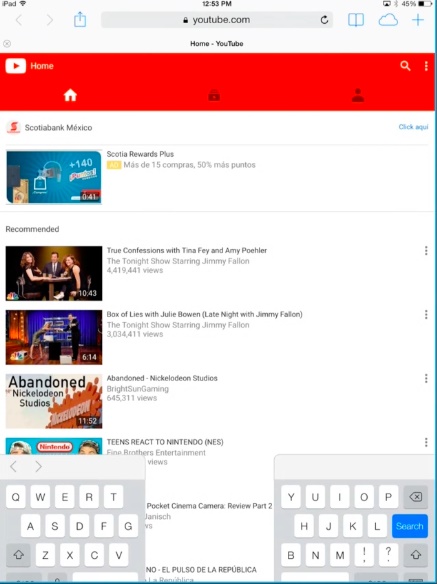Viewport: 437px width, 584px height.
Task: Tap the blue Search key
Action: (410, 526)
